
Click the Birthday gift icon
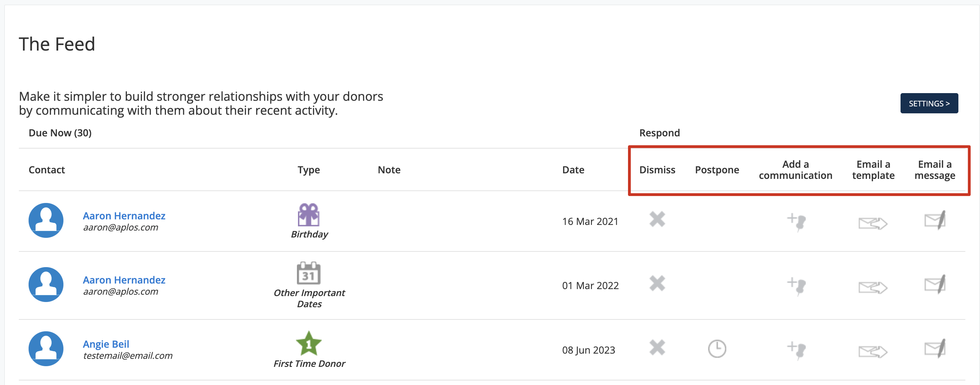pos(308,215)
